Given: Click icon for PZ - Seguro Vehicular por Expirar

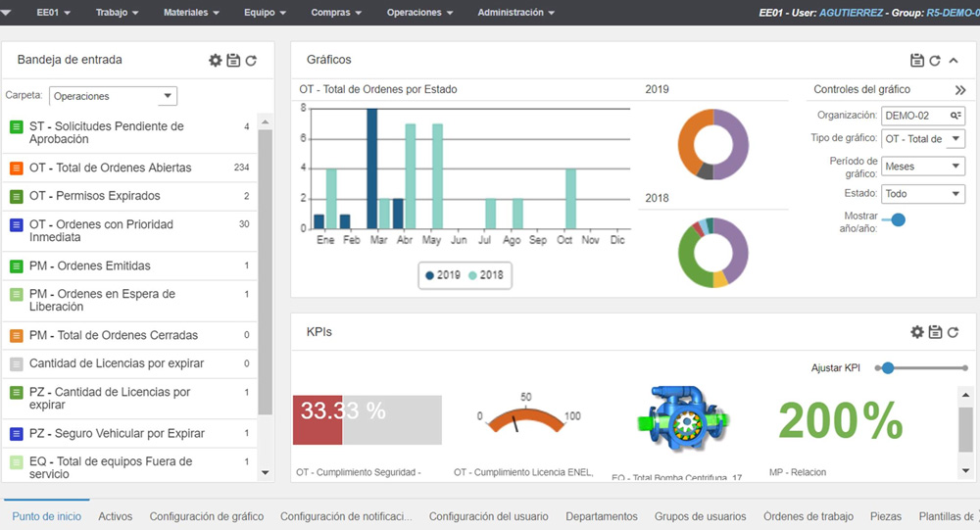Looking at the screenshot, I should tap(17, 433).
